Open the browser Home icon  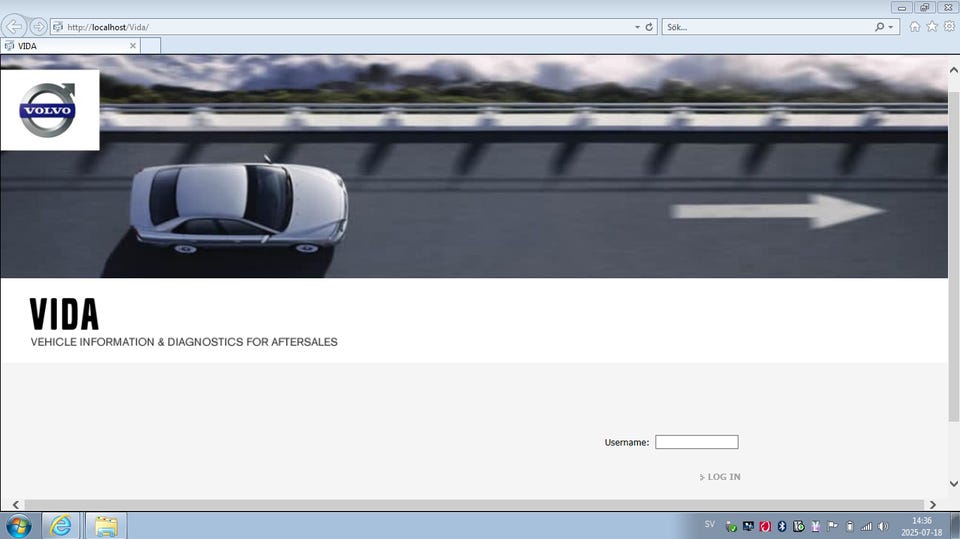pyautogui.click(x=915, y=26)
